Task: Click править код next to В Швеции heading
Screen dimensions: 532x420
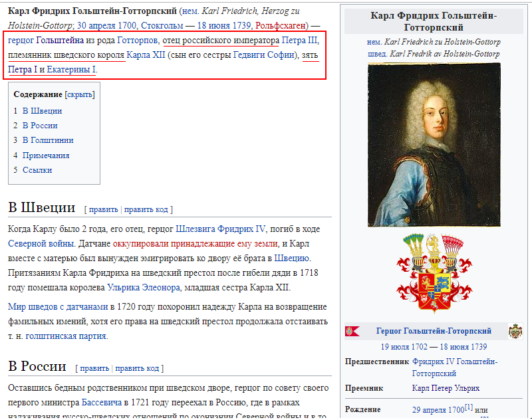Action: pos(146,209)
